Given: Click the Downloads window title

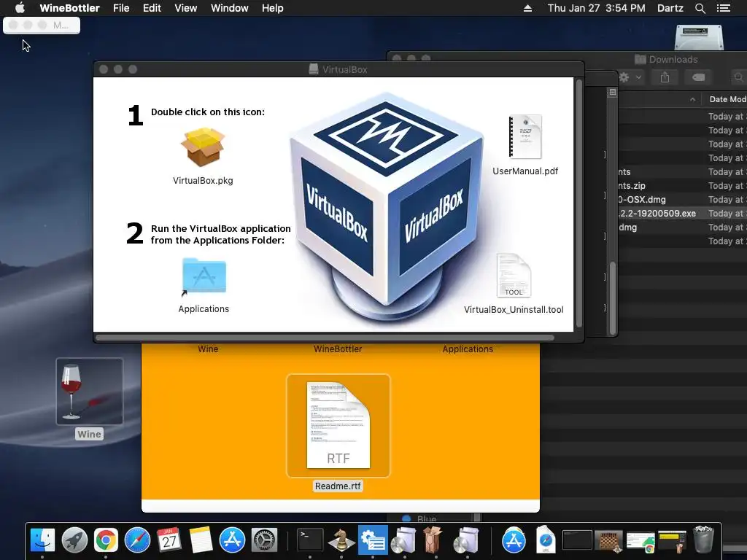Looking at the screenshot, I should pos(673,60).
